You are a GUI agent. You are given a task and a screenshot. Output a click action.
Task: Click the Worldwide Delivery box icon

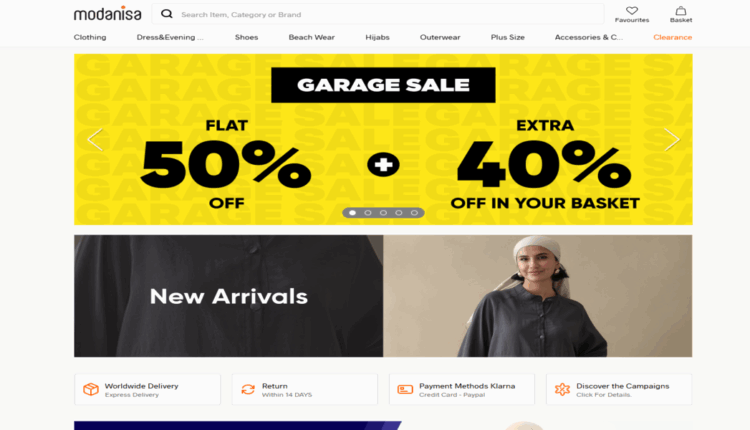point(91,389)
